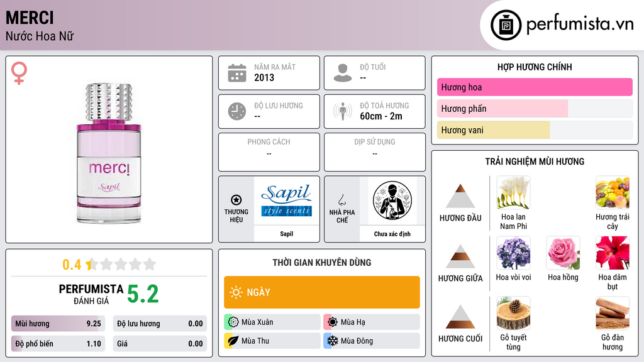Click the Dịp sử dụng box
The height and width of the screenshot is (362, 644).
pos(375,152)
